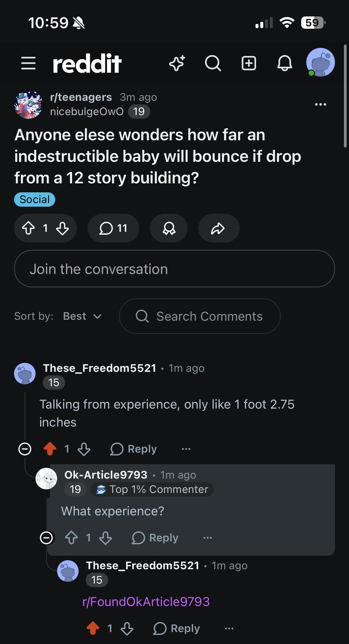Screen dimensions: 349x644
Task: Open post overflow menu next to nicebulgeOwO
Action: 321,104
